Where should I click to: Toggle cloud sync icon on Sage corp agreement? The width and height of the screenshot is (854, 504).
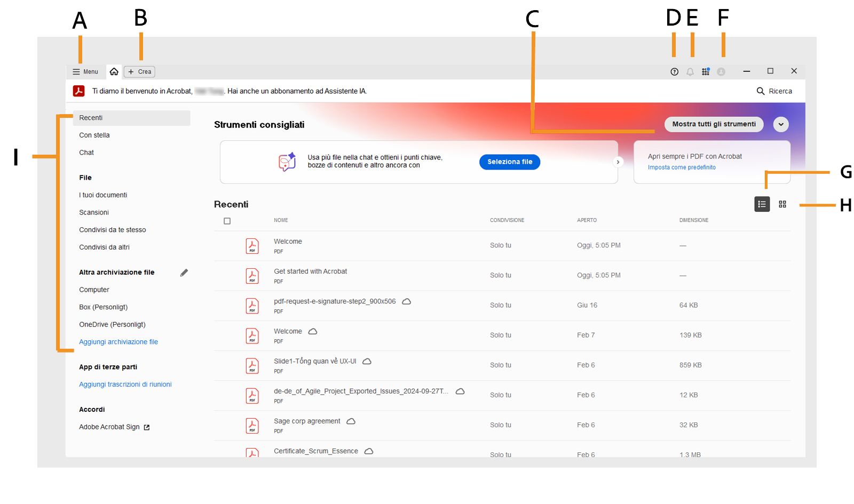[x=351, y=421]
